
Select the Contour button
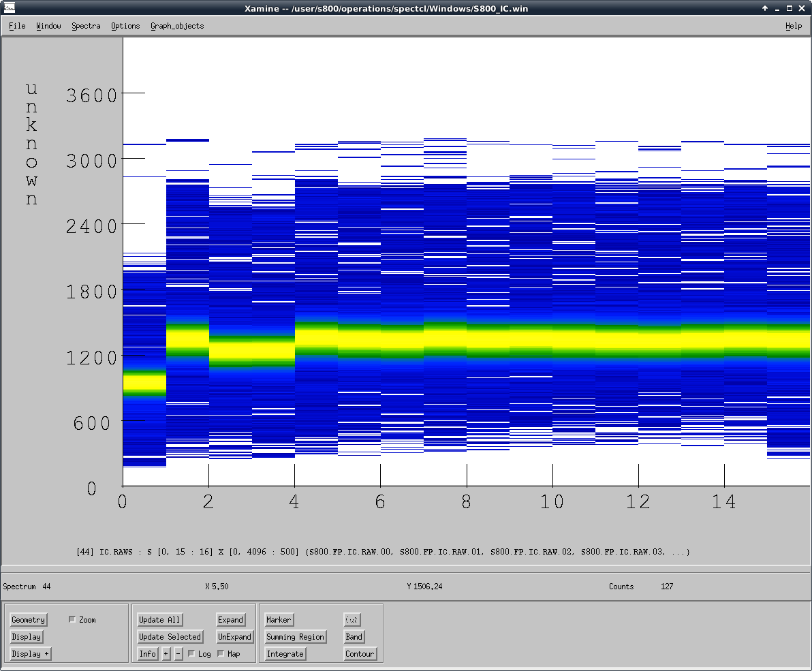tap(360, 654)
